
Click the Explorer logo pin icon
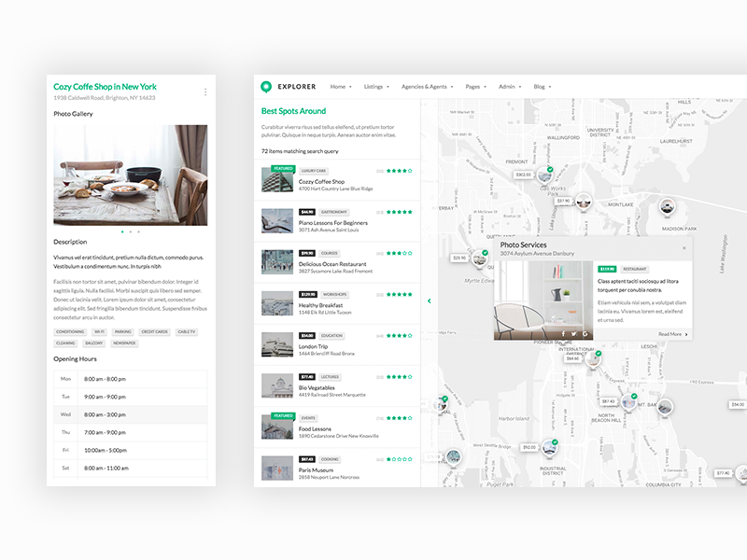pyautogui.click(x=265, y=87)
